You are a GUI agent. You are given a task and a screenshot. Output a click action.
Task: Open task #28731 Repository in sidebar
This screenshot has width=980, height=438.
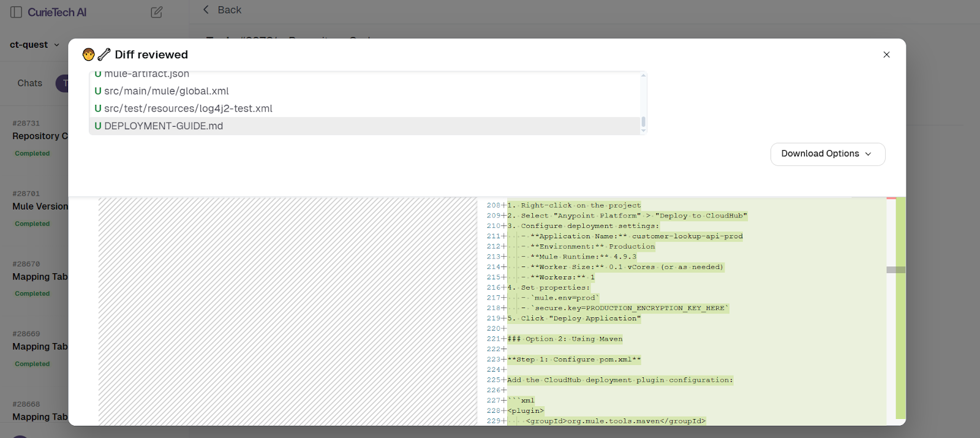tap(40, 136)
